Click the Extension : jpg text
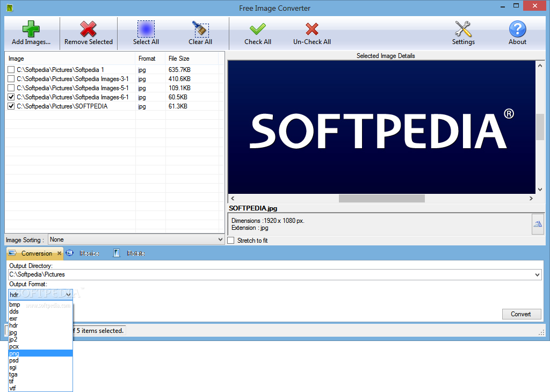 [x=250, y=228]
